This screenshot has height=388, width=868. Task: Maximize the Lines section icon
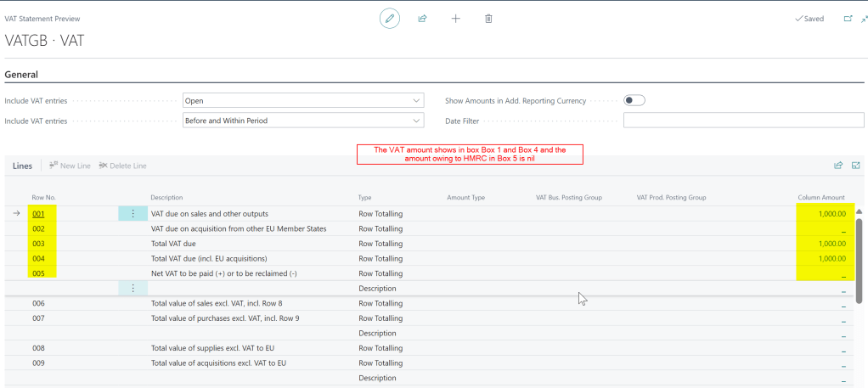pos(855,166)
